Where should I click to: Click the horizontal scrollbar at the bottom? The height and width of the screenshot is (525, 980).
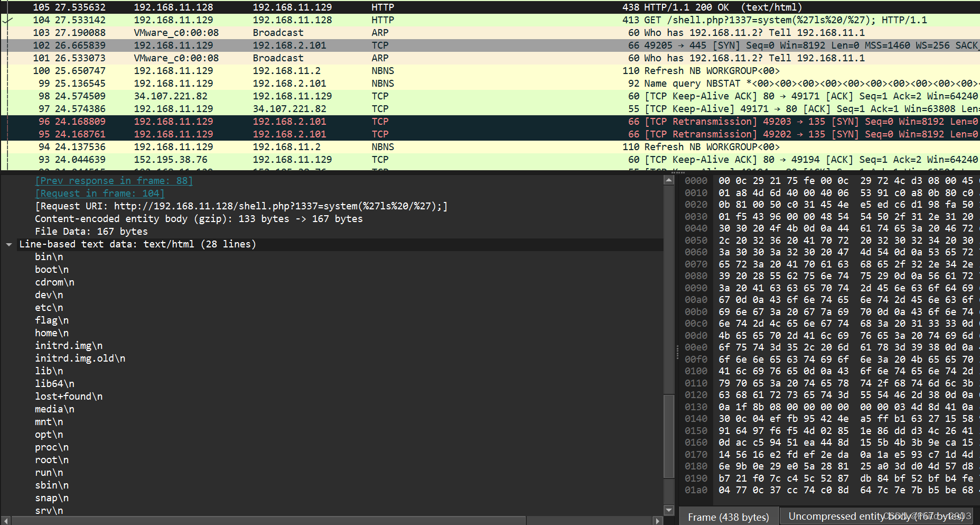pyautogui.click(x=264, y=520)
